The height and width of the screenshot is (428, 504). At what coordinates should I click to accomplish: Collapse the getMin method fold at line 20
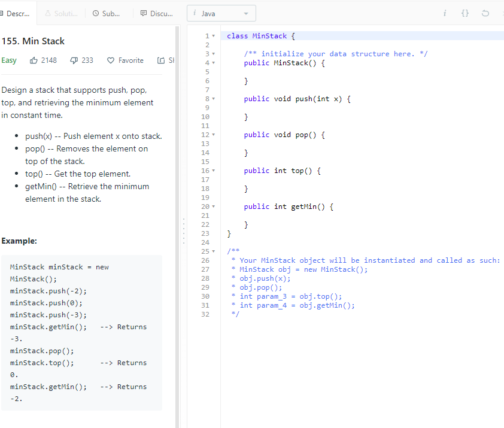[x=214, y=207]
